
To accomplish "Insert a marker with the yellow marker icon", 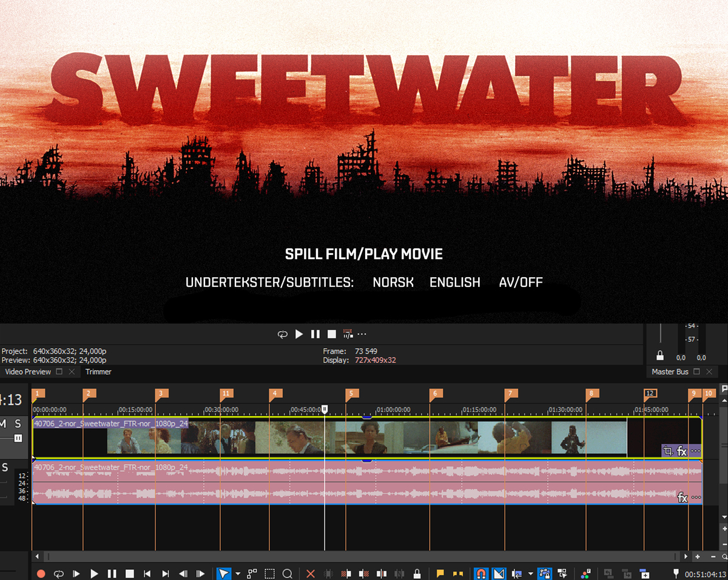I will point(441,573).
